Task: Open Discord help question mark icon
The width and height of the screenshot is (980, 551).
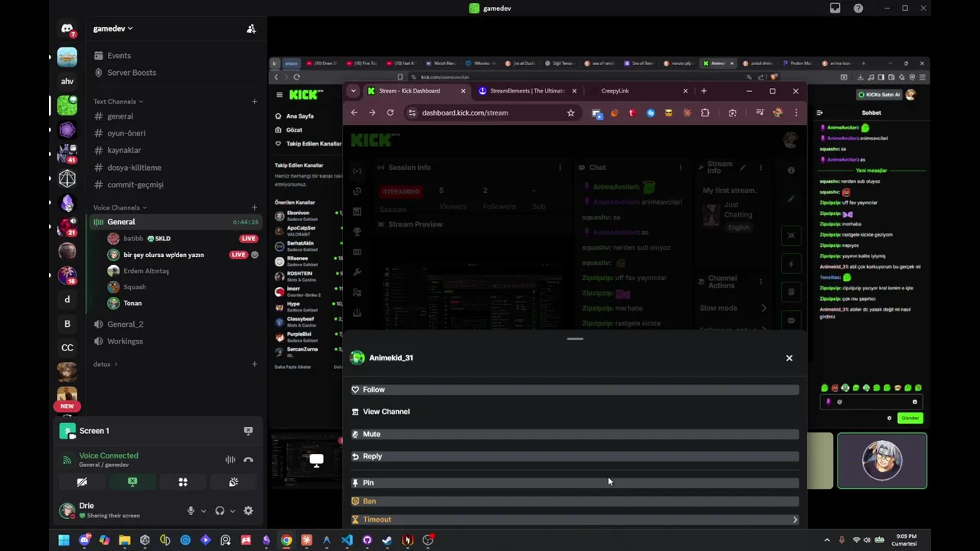Action: (858, 8)
